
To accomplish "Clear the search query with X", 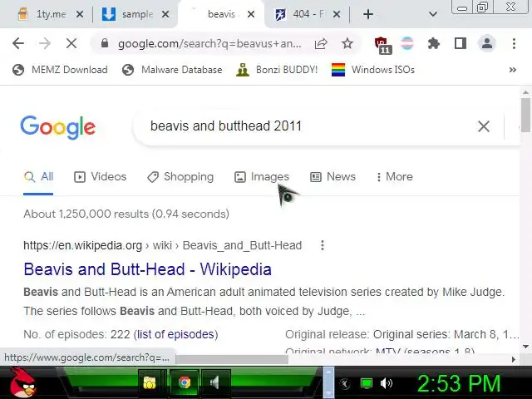I will click(484, 126).
